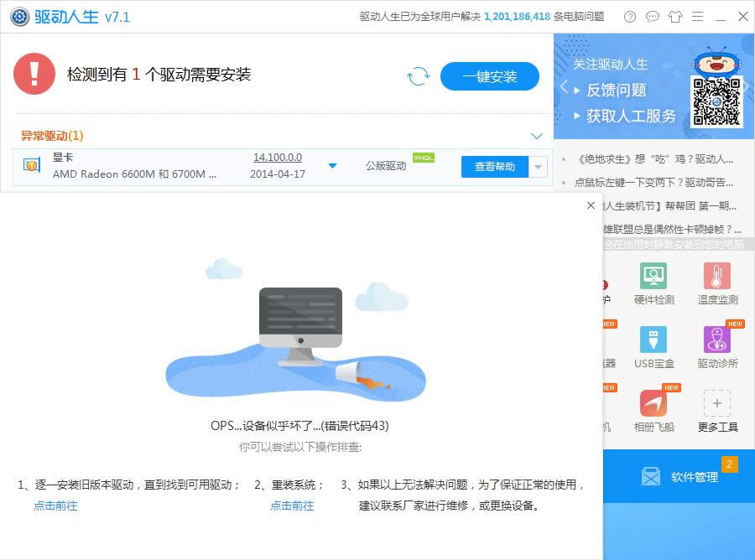The image size is (755, 560).
Task: Open dropdown arrow beside 查看帮助
Action: [x=538, y=167]
